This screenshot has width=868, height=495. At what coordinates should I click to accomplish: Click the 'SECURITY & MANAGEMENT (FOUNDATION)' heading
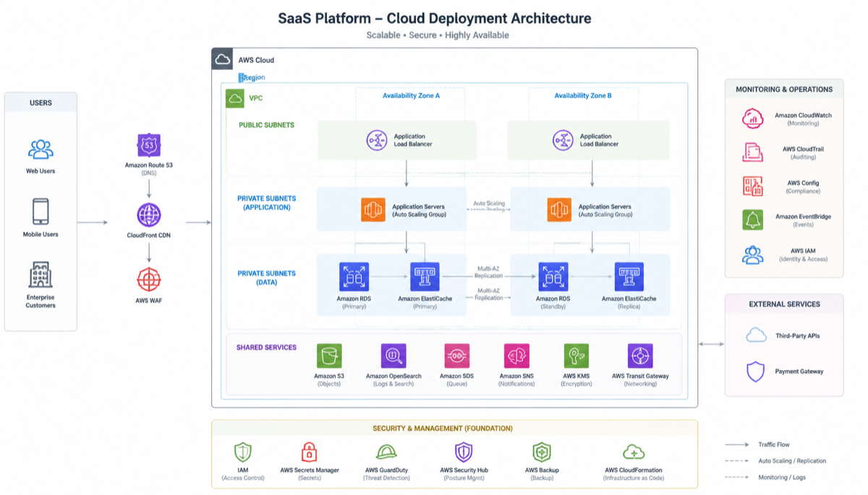click(x=443, y=429)
